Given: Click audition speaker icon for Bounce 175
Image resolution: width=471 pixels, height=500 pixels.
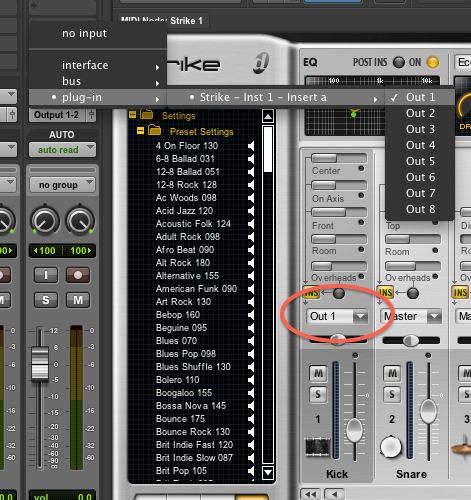Looking at the screenshot, I should (251, 419).
